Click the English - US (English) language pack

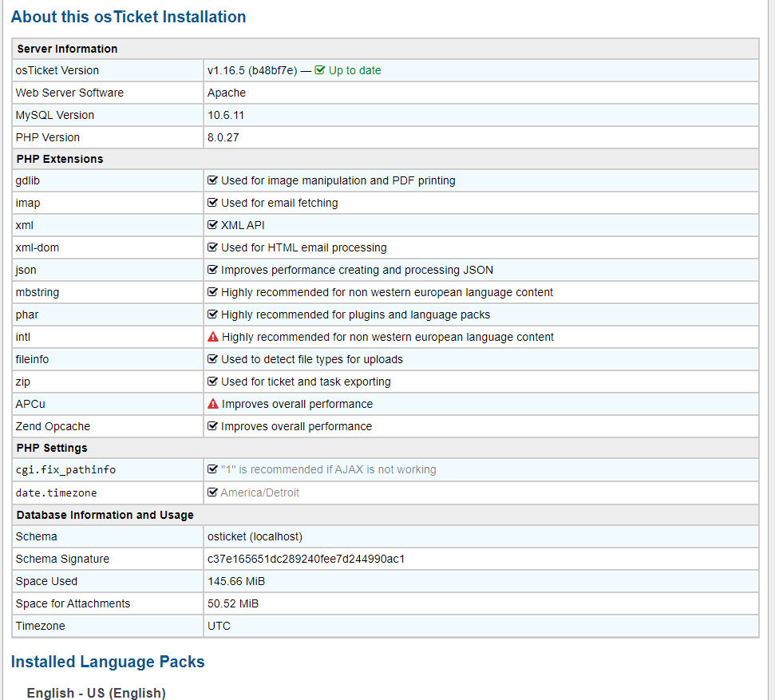pyautogui.click(x=96, y=693)
